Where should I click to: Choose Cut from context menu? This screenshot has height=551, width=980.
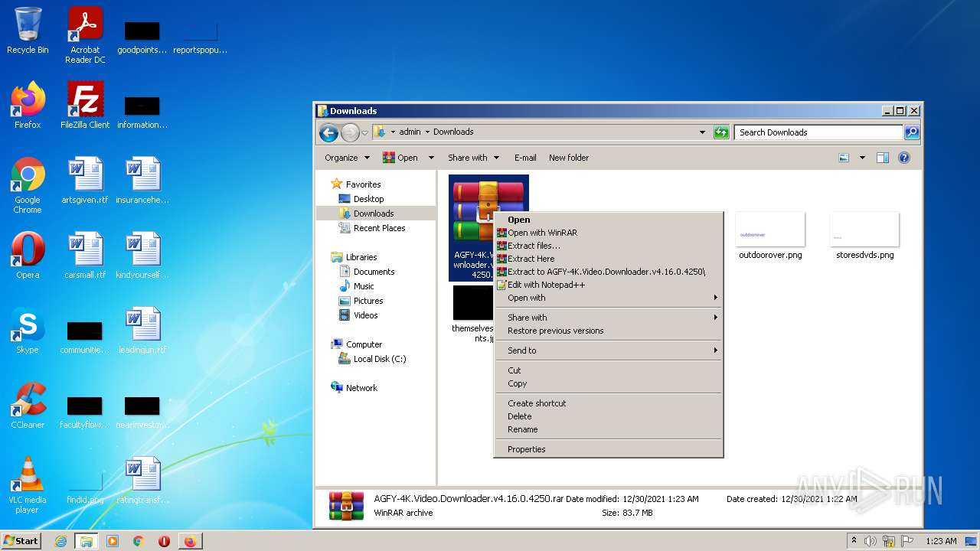click(609, 370)
